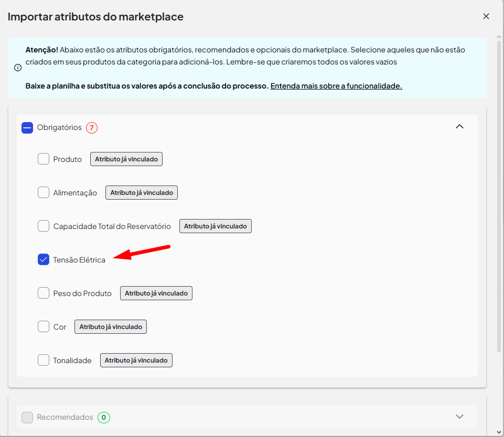Collapse the Obrigatórios section chevron
504x437 pixels.
(x=459, y=127)
